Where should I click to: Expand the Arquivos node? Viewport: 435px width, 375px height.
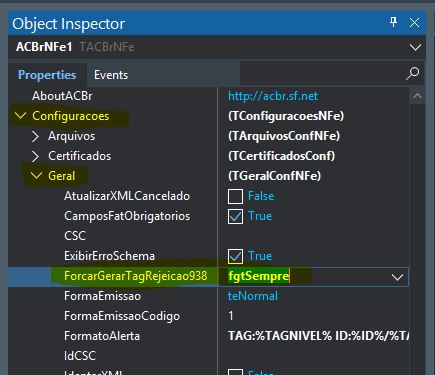pos(35,136)
